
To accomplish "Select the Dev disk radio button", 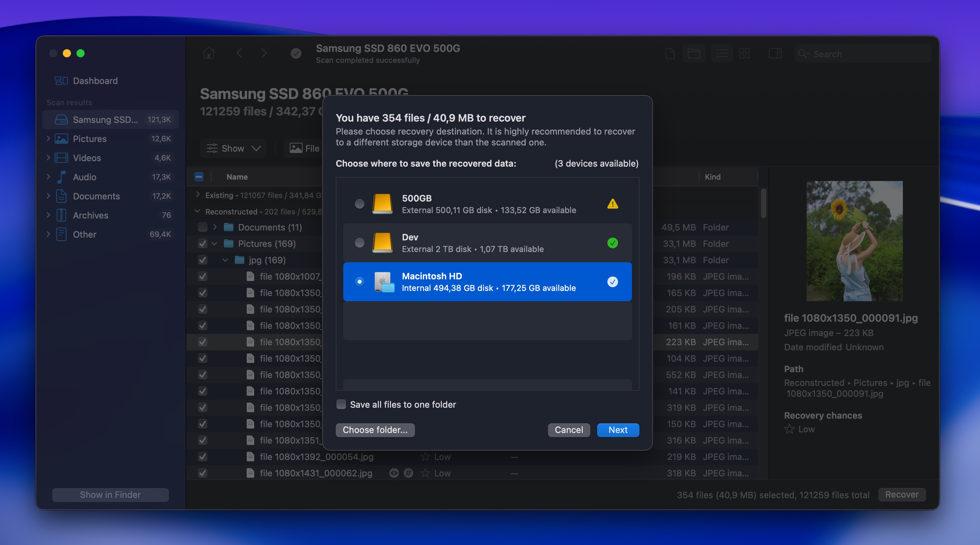I will click(x=360, y=243).
